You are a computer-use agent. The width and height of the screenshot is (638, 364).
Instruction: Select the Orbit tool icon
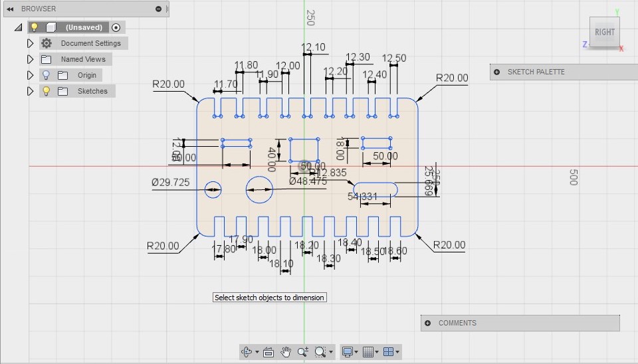[x=247, y=352]
